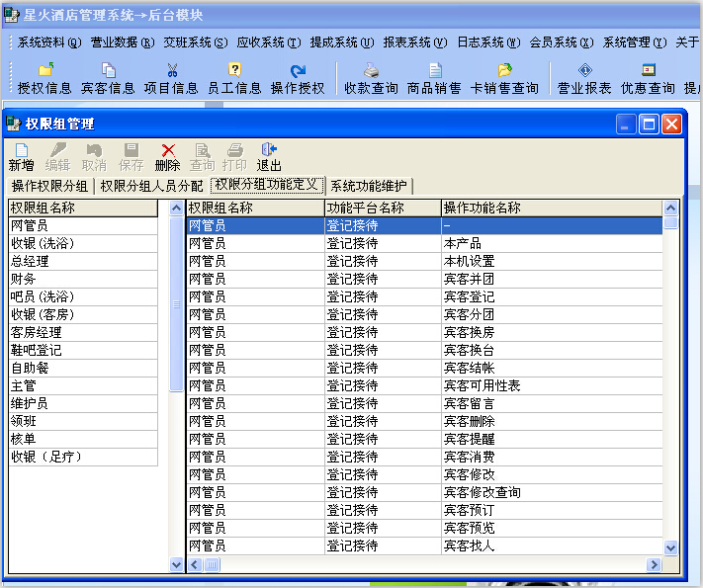
Task: Select 网管员 in left group list
Action: pos(83,226)
